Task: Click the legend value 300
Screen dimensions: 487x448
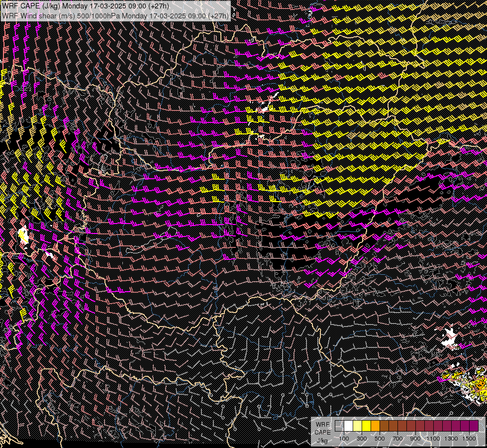Action: (362, 439)
